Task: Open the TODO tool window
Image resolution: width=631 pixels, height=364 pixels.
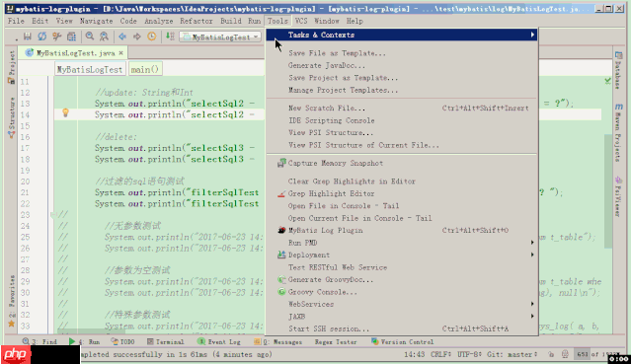Action: point(122,342)
